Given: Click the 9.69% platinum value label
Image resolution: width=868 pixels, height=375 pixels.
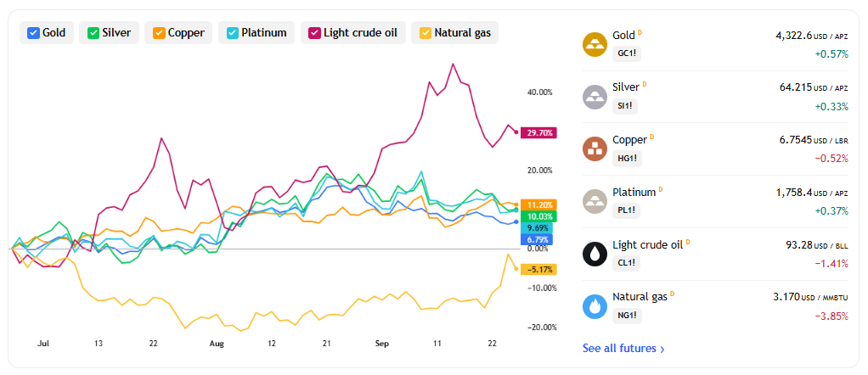Looking at the screenshot, I should pyautogui.click(x=537, y=228).
